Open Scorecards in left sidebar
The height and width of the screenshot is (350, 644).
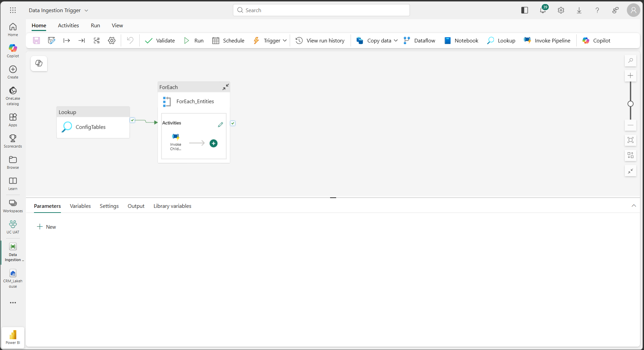(x=13, y=141)
